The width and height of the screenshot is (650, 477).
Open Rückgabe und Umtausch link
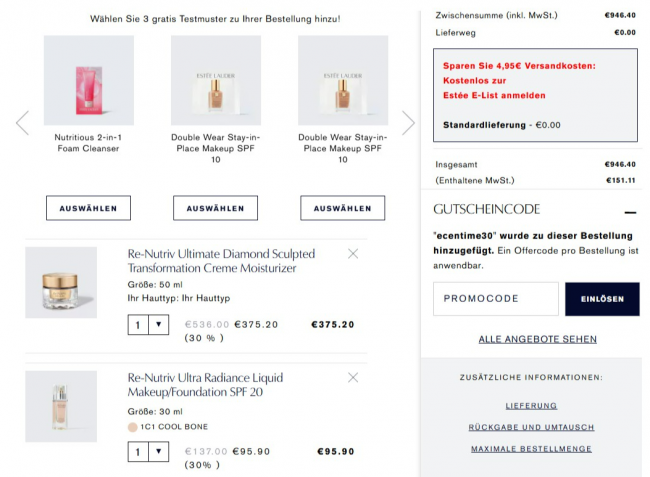click(x=531, y=427)
